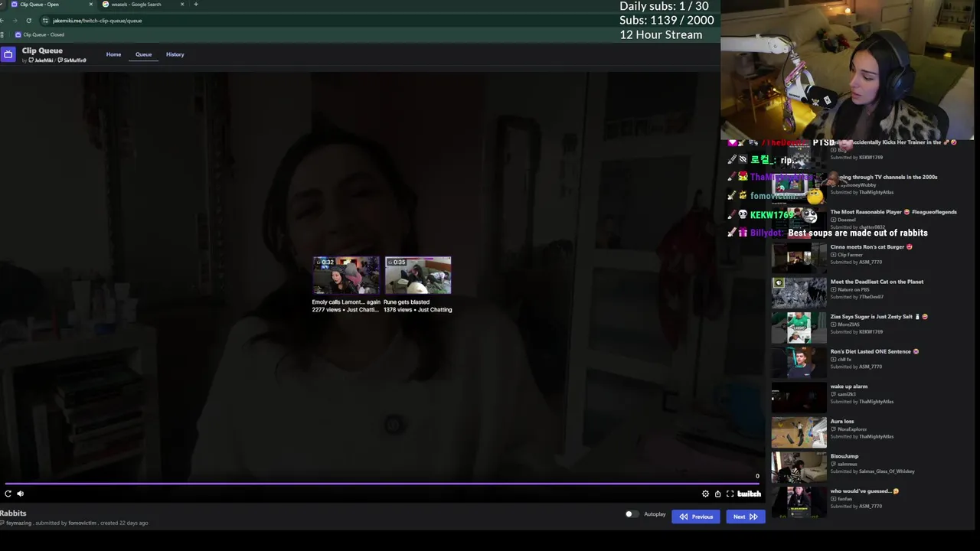
Task: Click the site info icon in address bar
Action: coord(45,21)
